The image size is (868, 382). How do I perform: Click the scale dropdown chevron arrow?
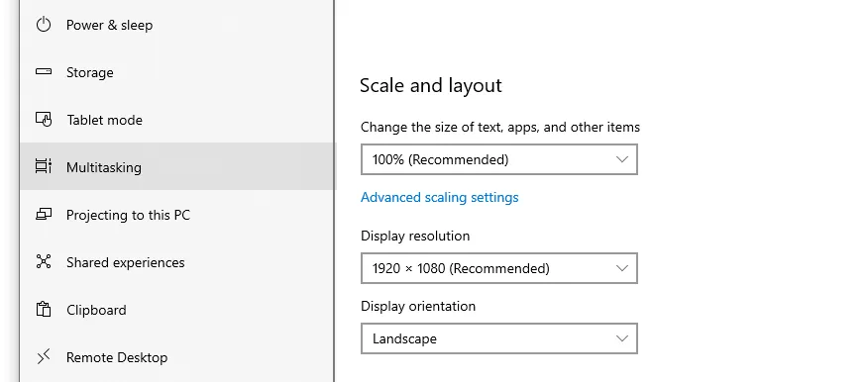point(621,159)
